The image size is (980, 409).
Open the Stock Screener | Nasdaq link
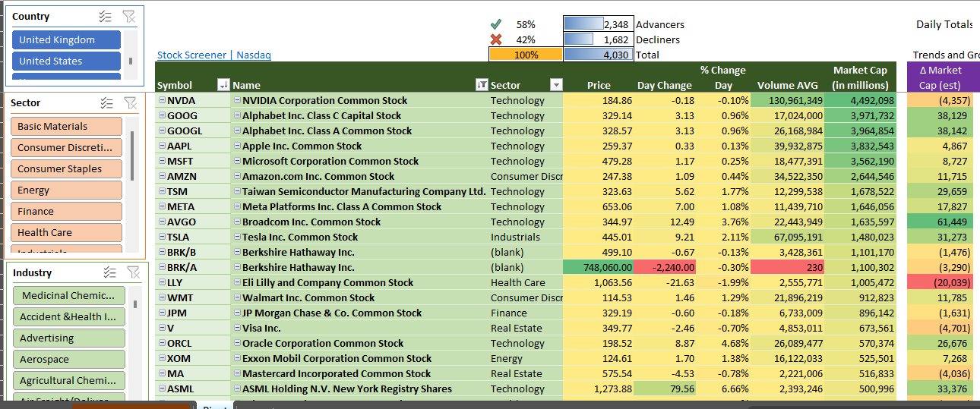214,55
